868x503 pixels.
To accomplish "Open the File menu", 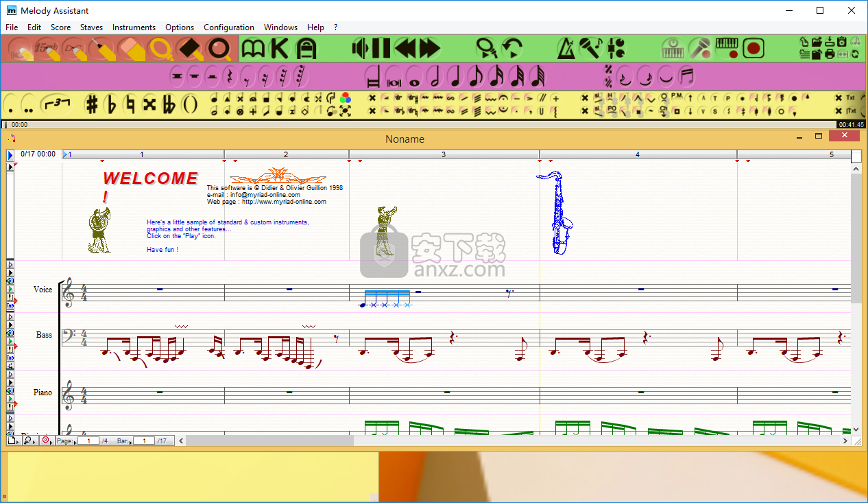I will point(12,27).
